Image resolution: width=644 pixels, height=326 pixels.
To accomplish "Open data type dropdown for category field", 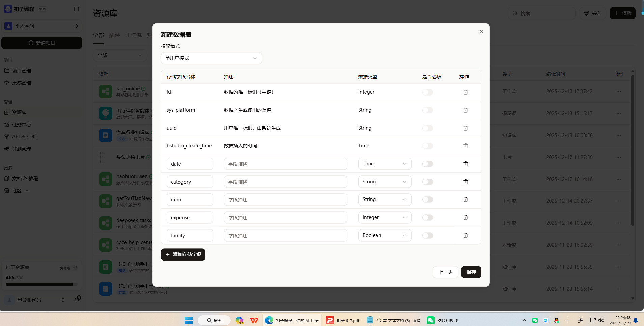I will pyautogui.click(x=385, y=182).
